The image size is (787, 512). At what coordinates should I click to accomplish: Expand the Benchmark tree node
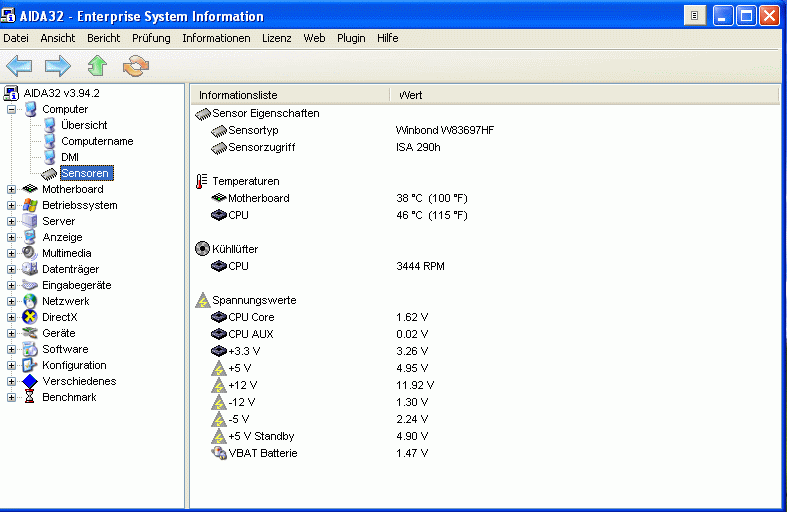pos(12,397)
